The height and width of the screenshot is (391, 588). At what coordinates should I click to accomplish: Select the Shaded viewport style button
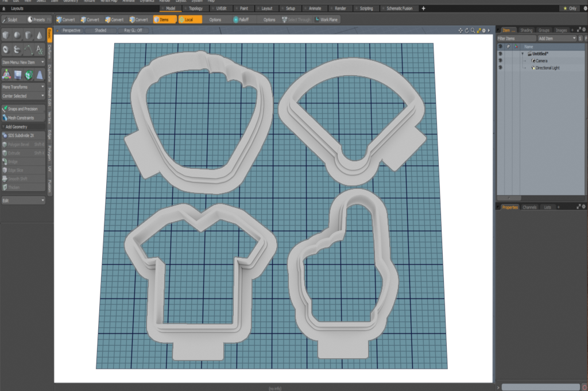coord(100,30)
